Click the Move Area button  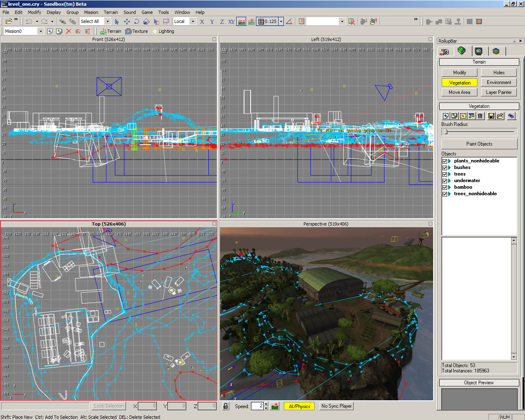coord(459,92)
